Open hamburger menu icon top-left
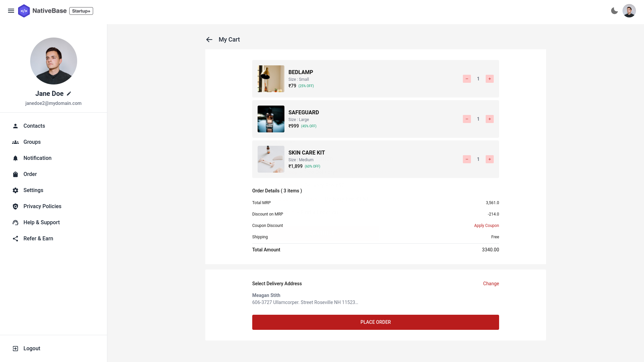 tap(11, 11)
